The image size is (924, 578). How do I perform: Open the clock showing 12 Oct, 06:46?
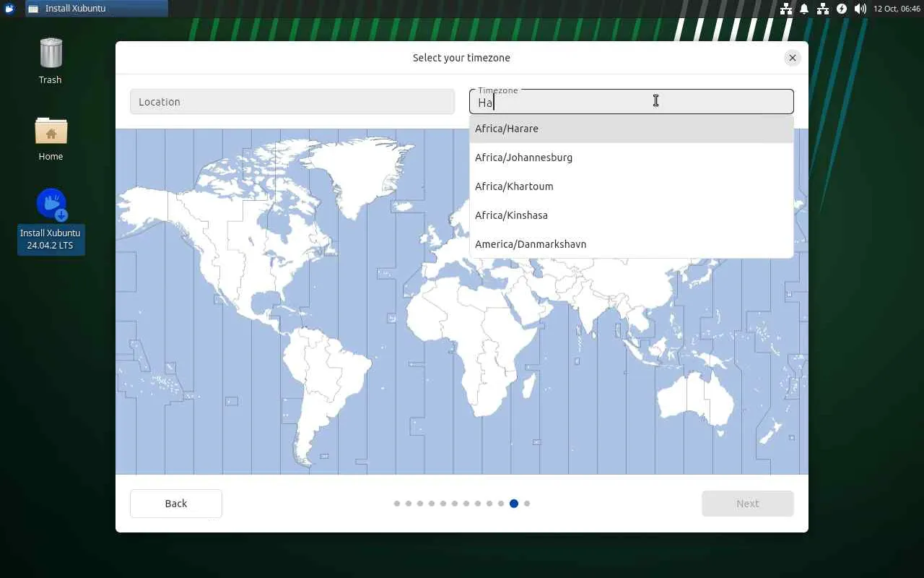[897, 9]
